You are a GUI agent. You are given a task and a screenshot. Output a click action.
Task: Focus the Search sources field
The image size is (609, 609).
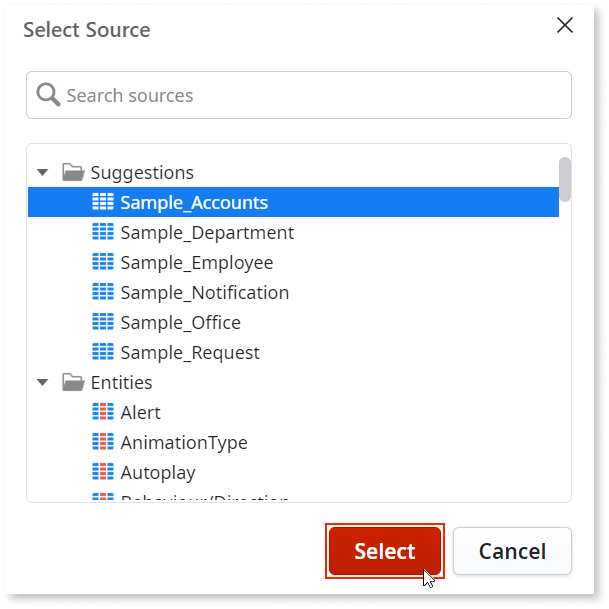(310, 95)
